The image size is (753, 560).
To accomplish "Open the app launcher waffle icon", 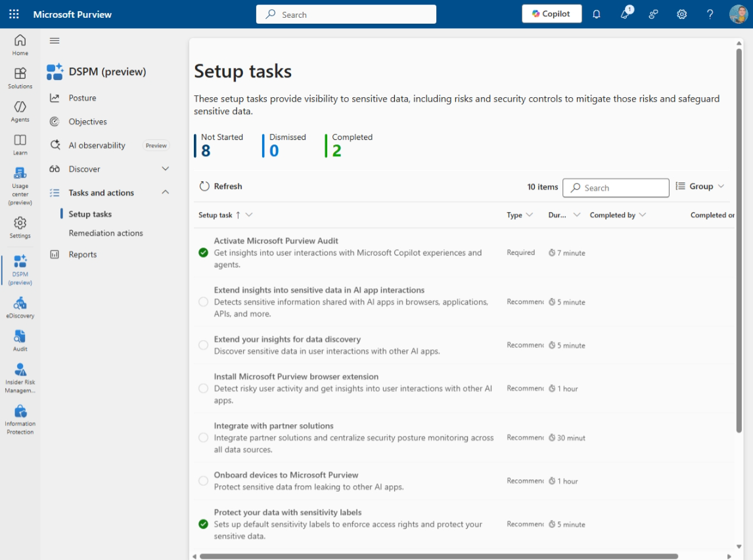I will point(14,14).
